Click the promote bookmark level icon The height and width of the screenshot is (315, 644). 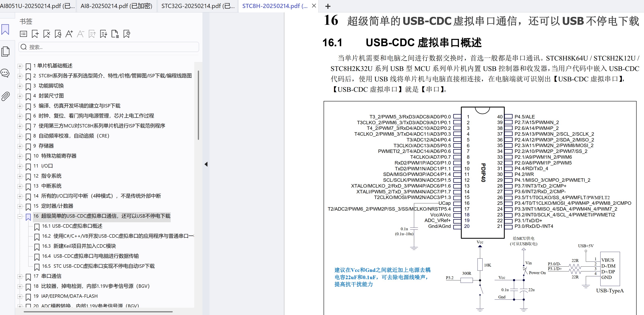click(x=92, y=34)
